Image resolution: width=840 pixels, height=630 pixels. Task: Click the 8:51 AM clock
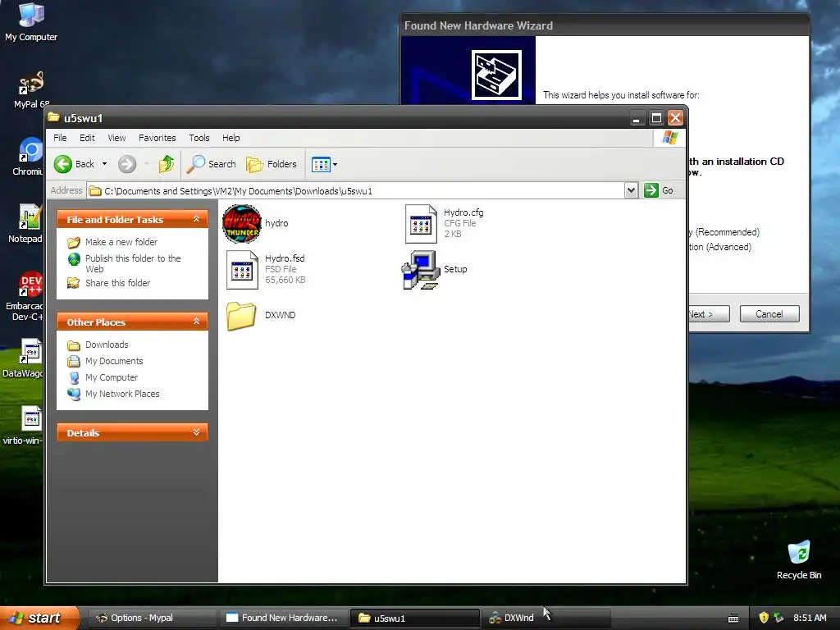810,618
